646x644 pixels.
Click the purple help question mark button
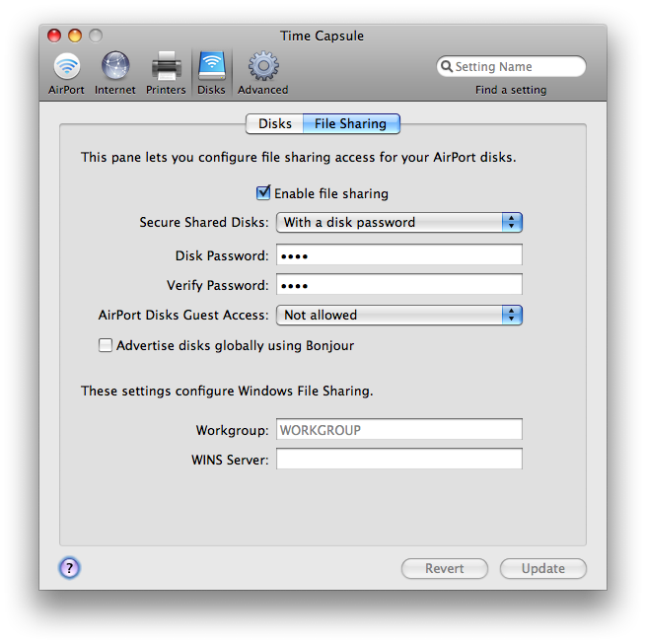(x=69, y=568)
